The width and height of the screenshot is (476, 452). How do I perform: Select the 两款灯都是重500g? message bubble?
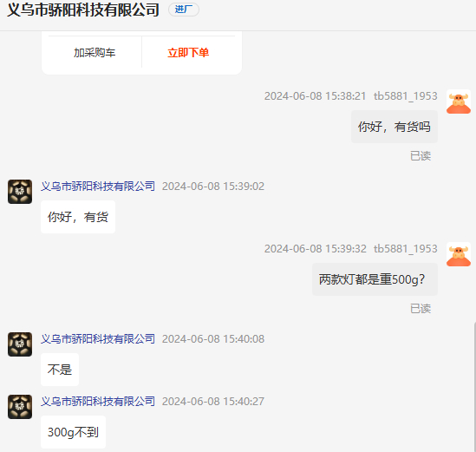click(x=375, y=279)
